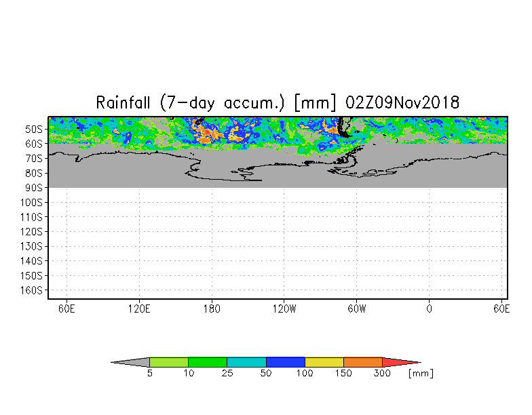This screenshot has height=415, width=532.
Task: Select the dark green 10-25 mm swatch
Action: tap(208, 362)
